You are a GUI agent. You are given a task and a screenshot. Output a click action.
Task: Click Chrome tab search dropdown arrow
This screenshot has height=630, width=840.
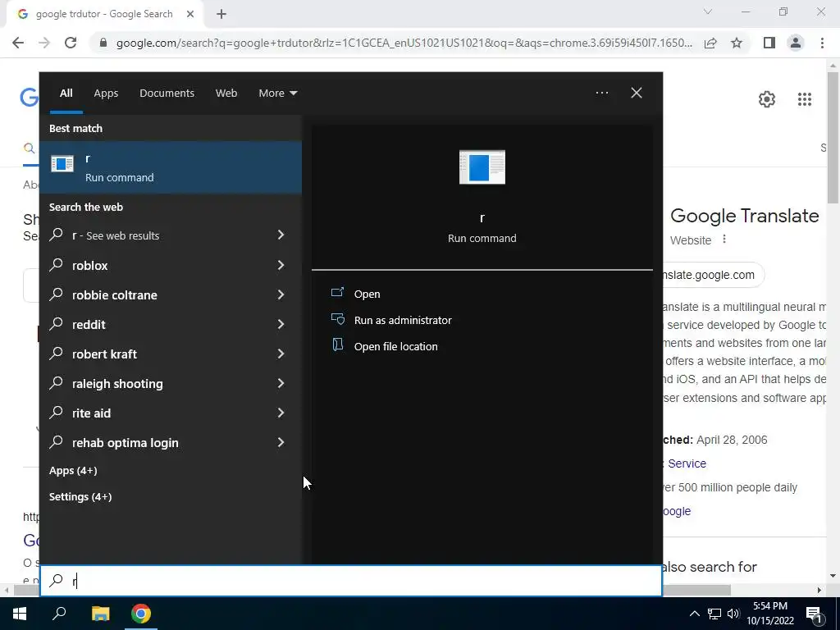pos(708,11)
